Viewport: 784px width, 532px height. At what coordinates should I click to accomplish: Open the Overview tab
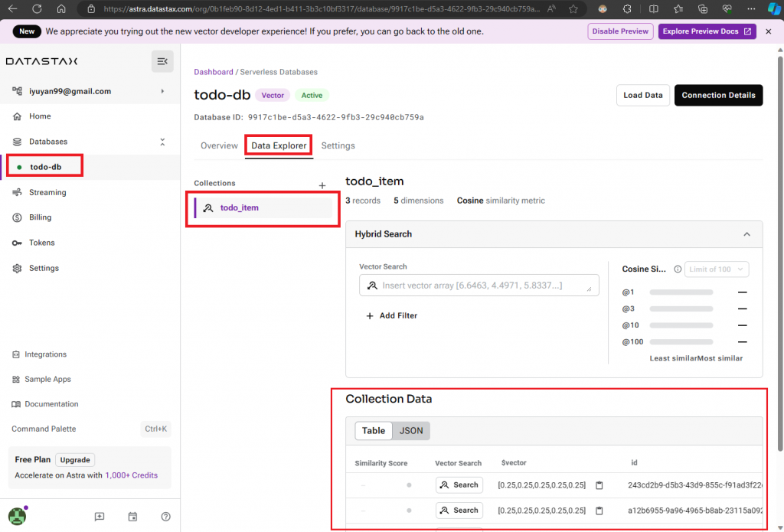(x=219, y=145)
